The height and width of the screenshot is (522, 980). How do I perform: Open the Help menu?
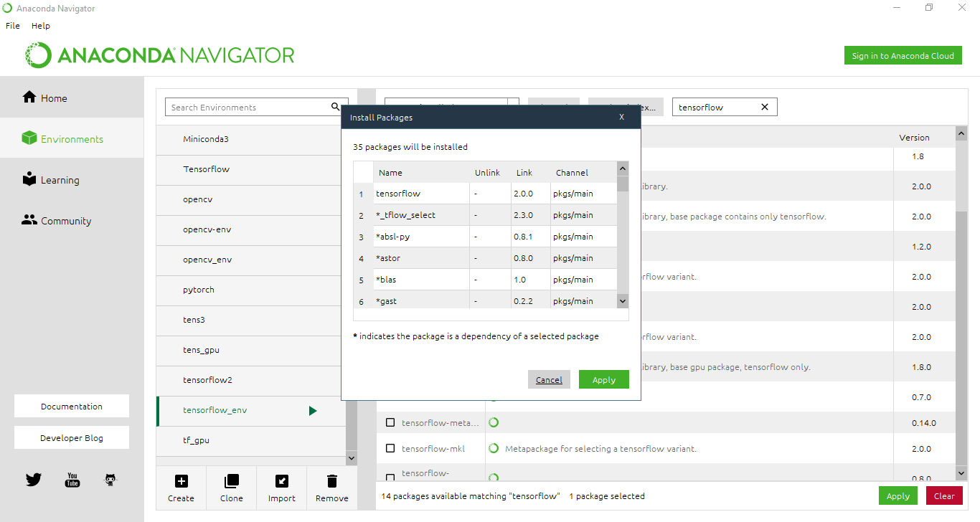click(x=41, y=26)
